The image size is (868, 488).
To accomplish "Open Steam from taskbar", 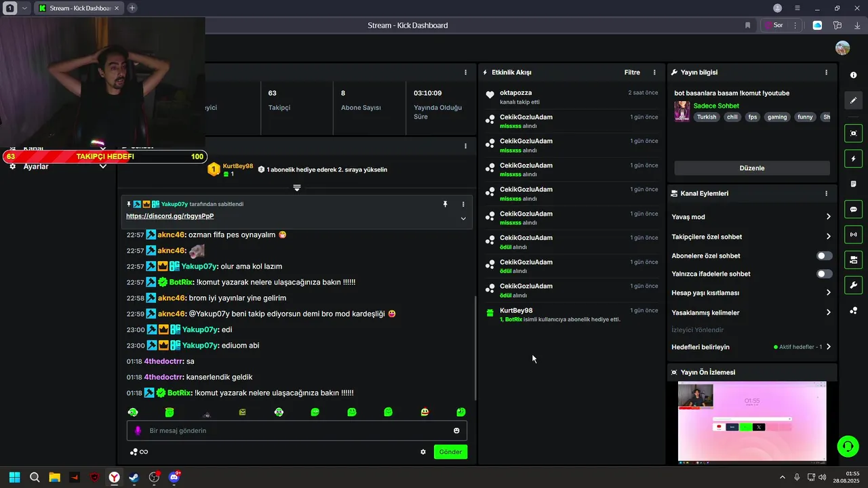I will [x=134, y=477].
